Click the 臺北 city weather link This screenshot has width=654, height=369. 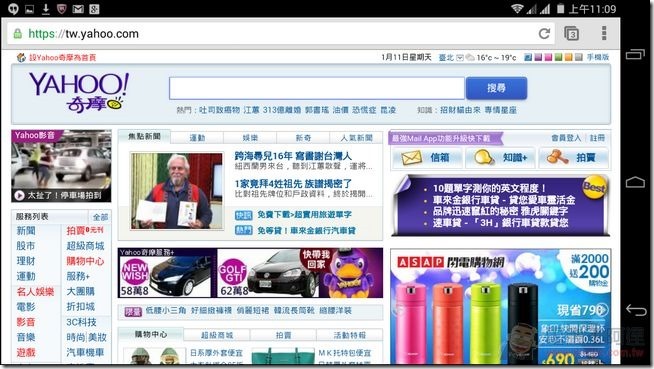[446, 58]
